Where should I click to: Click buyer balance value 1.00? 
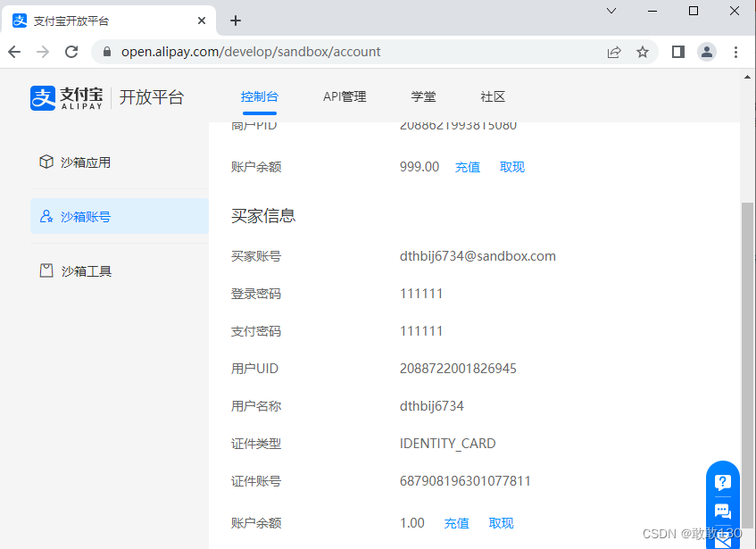point(412,523)
